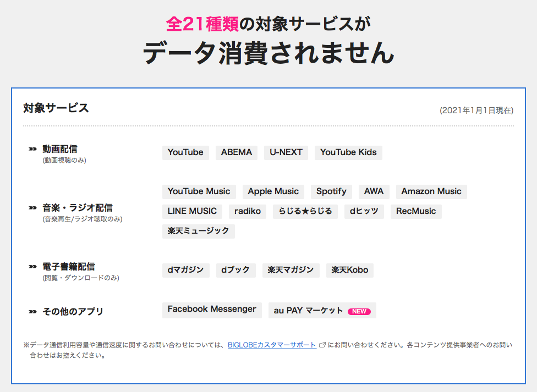Click the YouTube Music tag
Screen dimensions: 537x392
point(199,191)
